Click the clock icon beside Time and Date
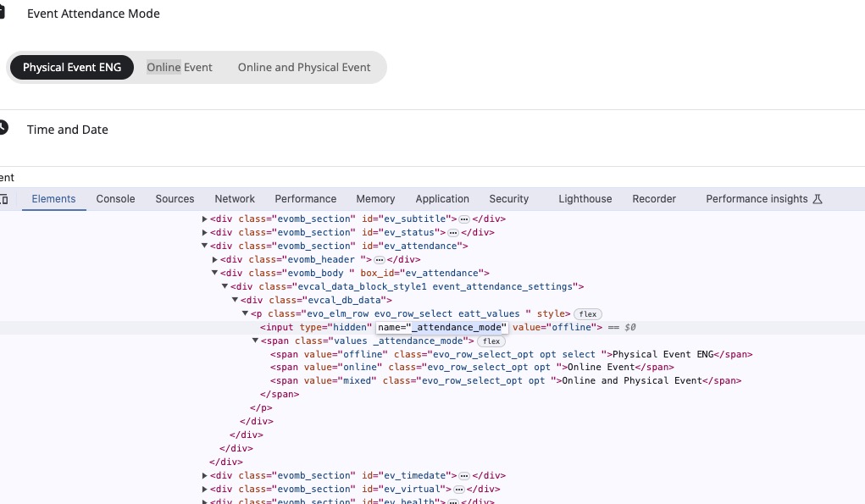 tap(3, 128)
